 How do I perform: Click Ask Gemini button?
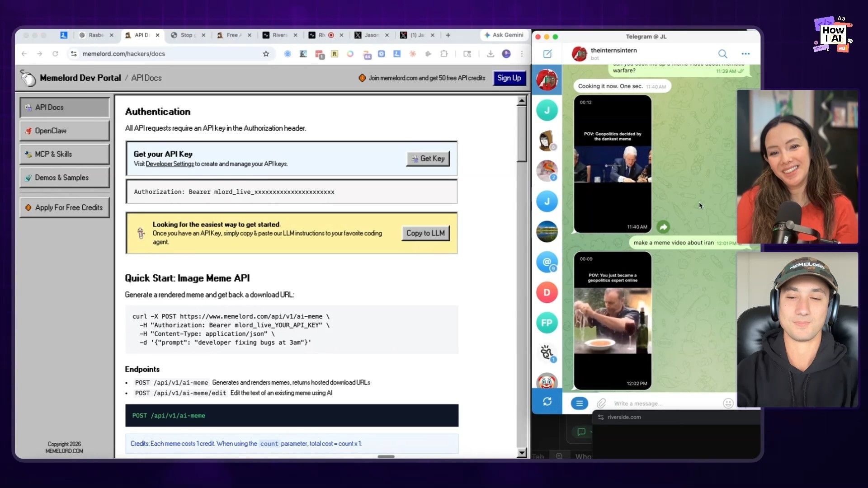(x=504, y=35)
